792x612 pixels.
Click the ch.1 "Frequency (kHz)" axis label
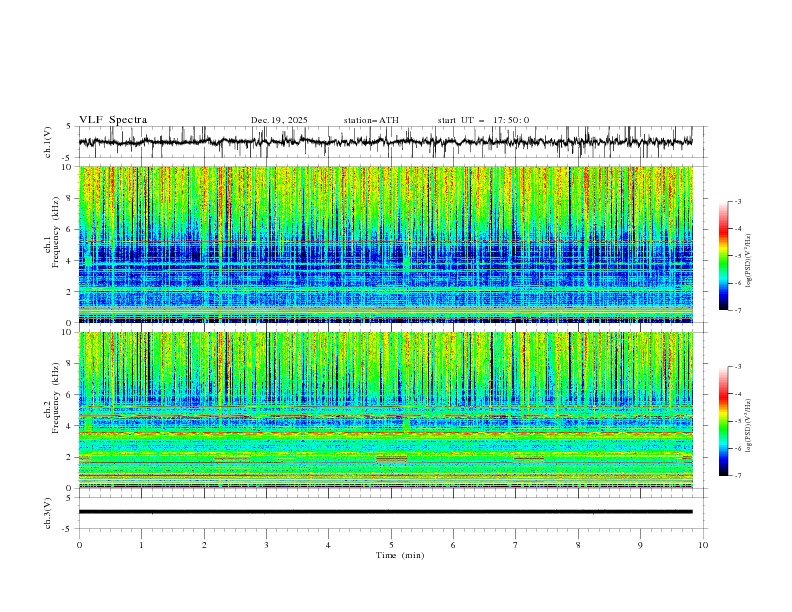pyautogui.click(x=55, y=233)
